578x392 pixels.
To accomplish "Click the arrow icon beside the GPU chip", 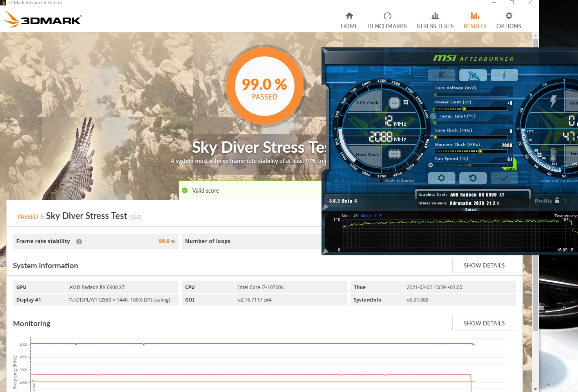I will point(406,103).
